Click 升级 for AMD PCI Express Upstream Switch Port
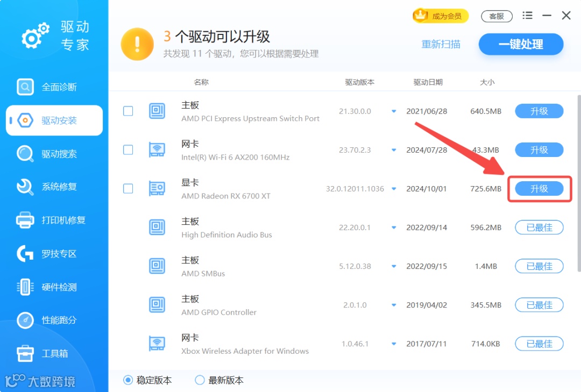 click(x=539, y=111)
